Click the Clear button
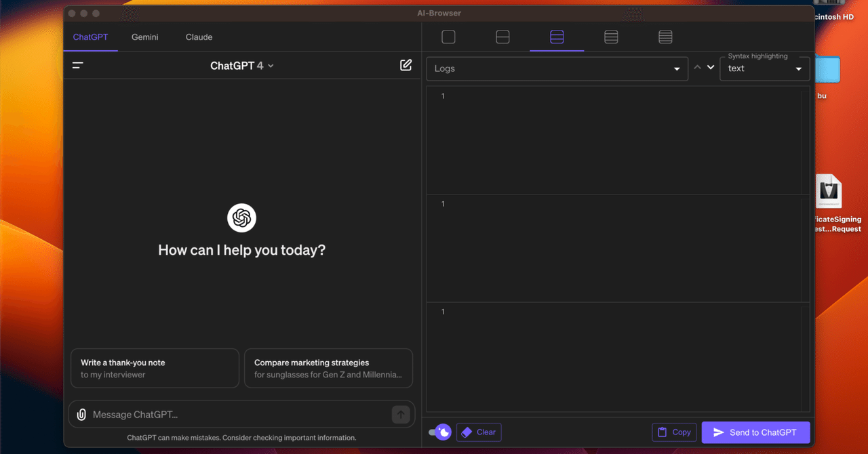This screenshot has width=868, height=454. tap(479, 432)
